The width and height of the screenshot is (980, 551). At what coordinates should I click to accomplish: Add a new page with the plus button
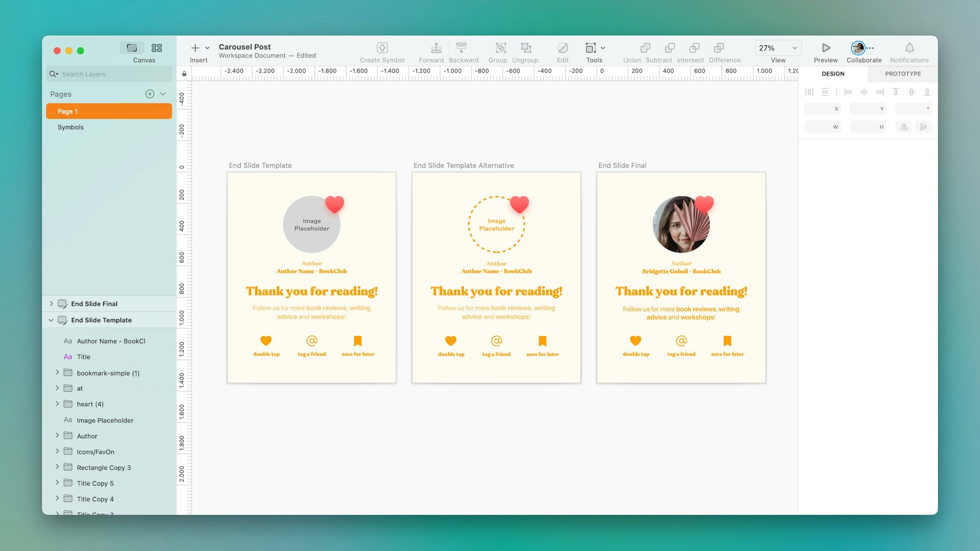150,93
